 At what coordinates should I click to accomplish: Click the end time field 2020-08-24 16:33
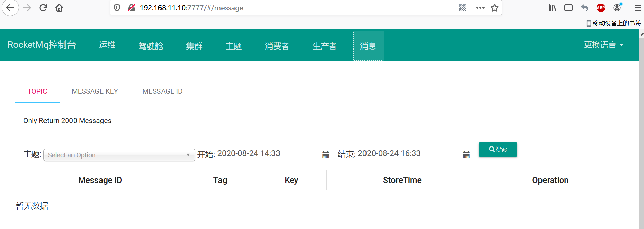point(407,154)
